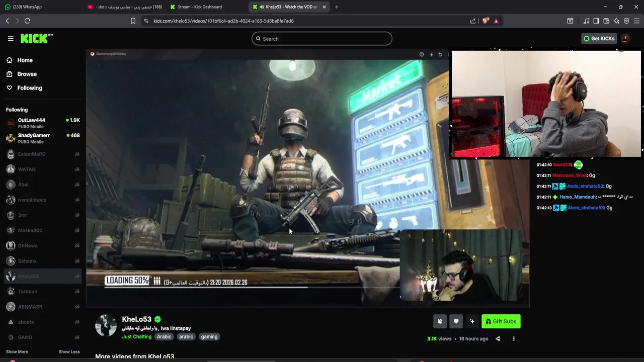Click the Get KICKs button
Image resolution: width=644 pixels, height=362 pixels.
point(599,39)
